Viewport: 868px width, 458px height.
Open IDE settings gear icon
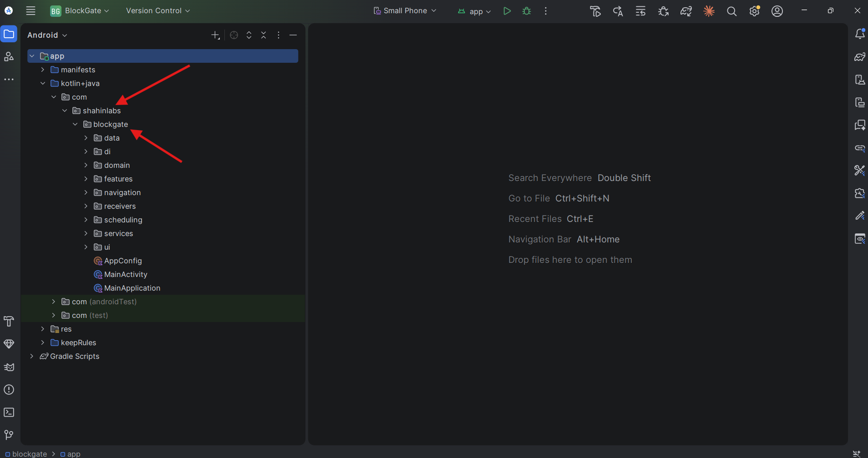[x=754, y=11]
